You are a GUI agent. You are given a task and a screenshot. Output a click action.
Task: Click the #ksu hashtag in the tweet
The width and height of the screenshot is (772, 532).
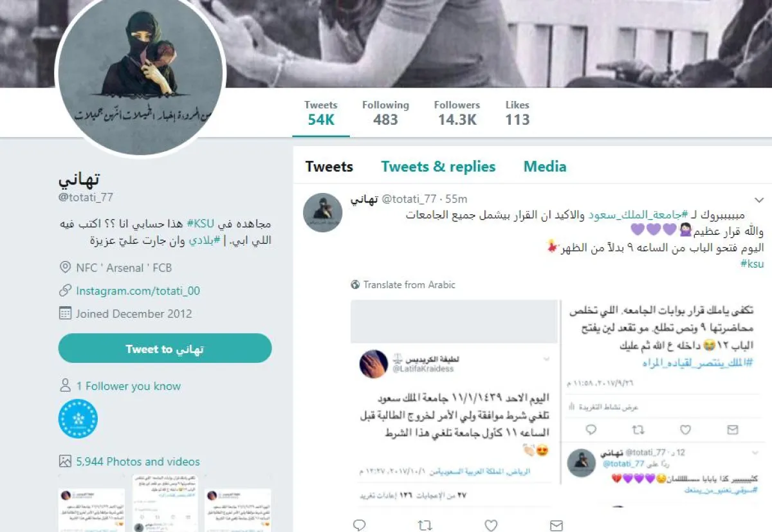click(x=752, y=264)
